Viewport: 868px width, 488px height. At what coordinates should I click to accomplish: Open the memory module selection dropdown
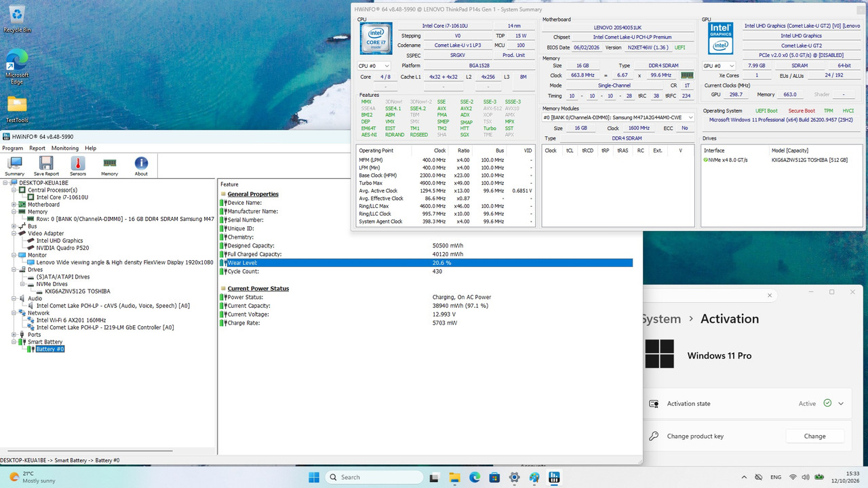click(618, 117)
